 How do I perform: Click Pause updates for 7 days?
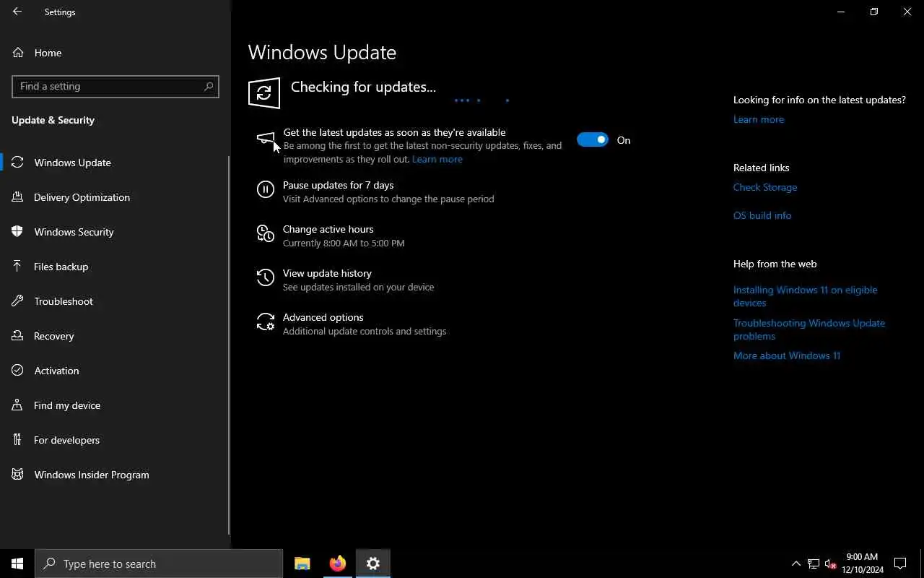coord(338,185)
